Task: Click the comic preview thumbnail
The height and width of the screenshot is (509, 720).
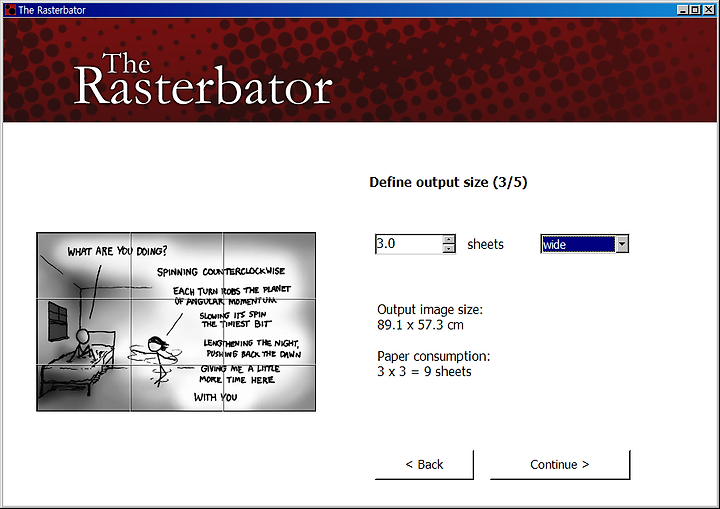Action: click(176, 322)
